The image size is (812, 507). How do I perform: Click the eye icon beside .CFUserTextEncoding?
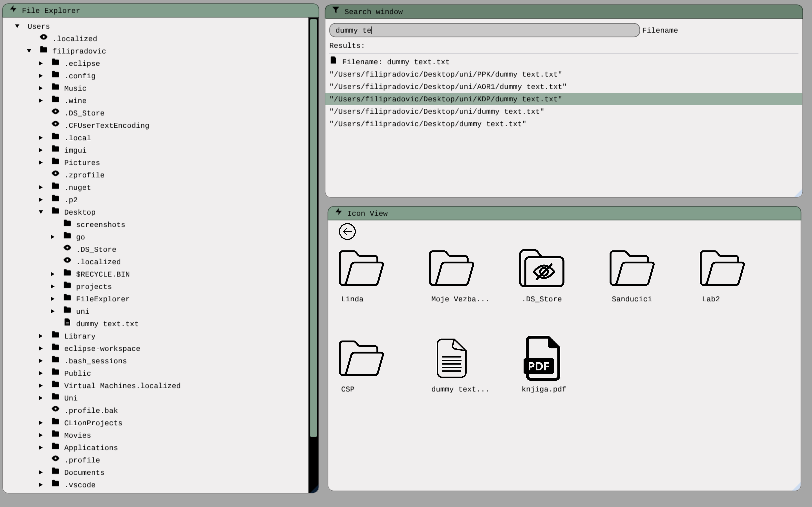[x=55, y=124]
